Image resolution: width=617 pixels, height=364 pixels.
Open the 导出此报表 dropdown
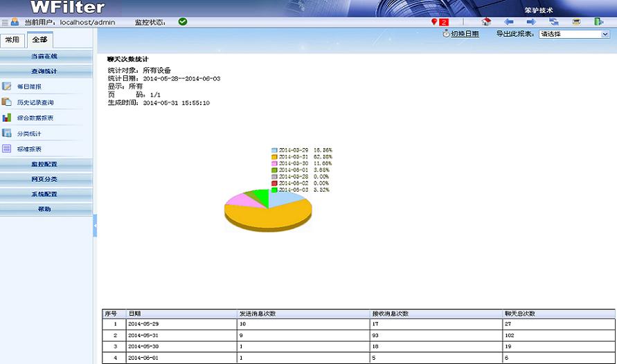(574, 34)
